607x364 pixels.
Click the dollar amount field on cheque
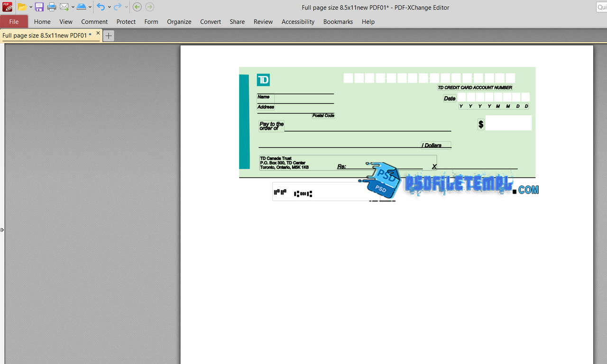tap(508, 123)
